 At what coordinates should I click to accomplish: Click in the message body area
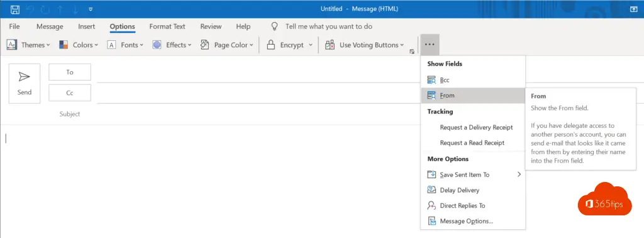[209, 181]
